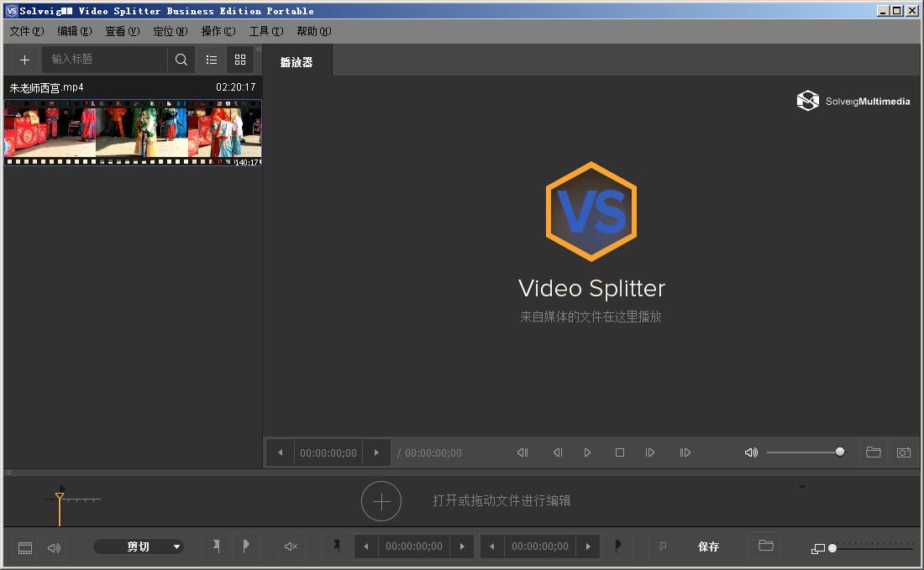Viewport: 924px width, 570px height.
Task: Increase the fragment start time
Action: (462, 546)
